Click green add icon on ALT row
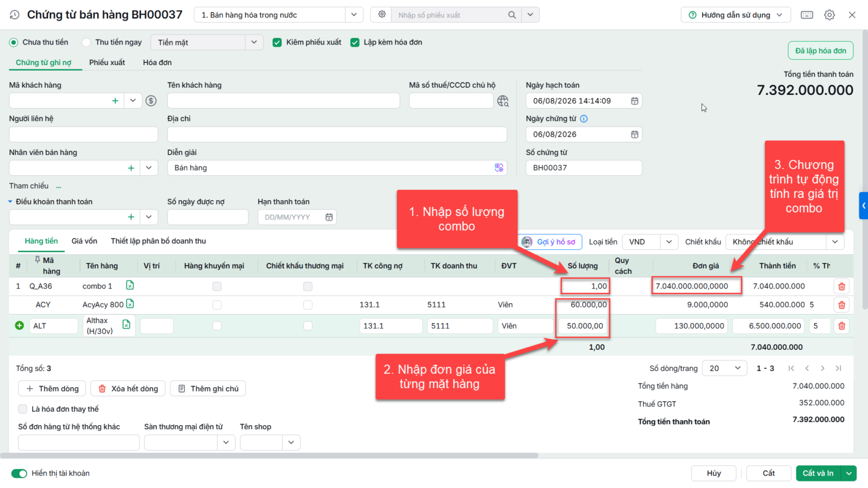The image size is (868, 488). [20, 326]
